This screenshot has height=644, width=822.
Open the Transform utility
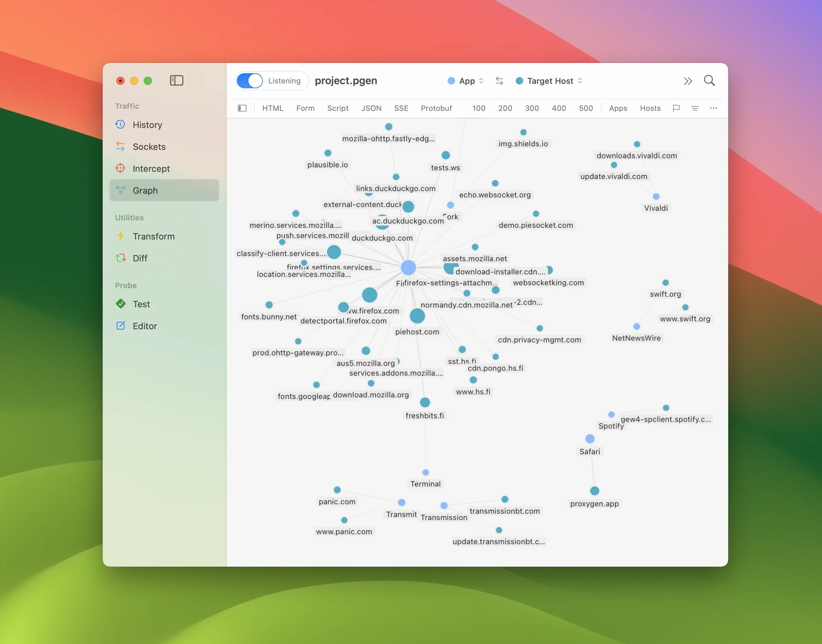[x=164, y=236]
